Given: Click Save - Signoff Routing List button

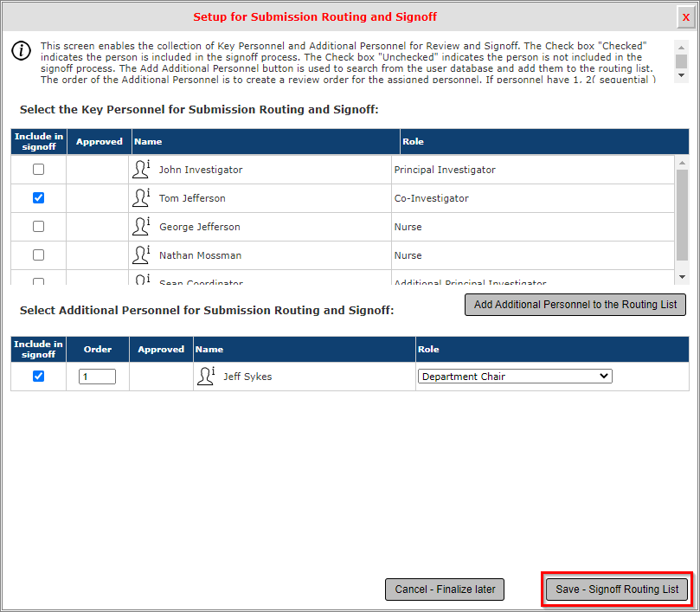Looking at the screenshot, I should 617,589.
